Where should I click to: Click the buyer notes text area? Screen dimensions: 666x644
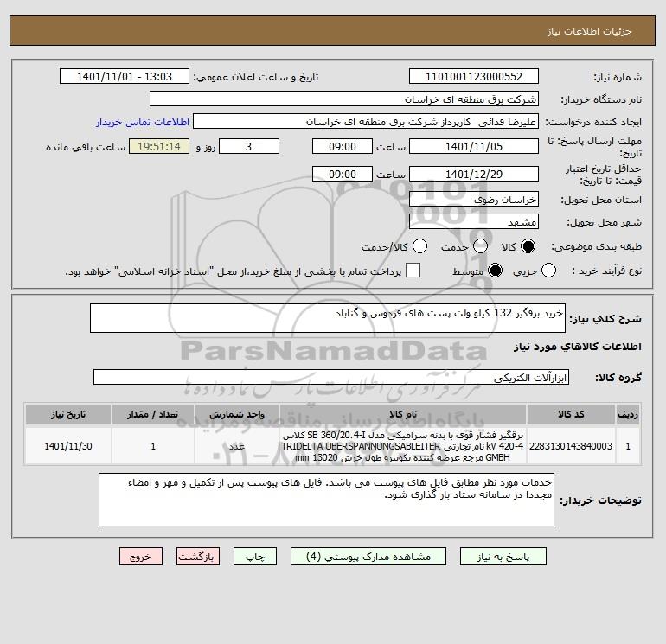pyautogui.click(x=326, y=500)
